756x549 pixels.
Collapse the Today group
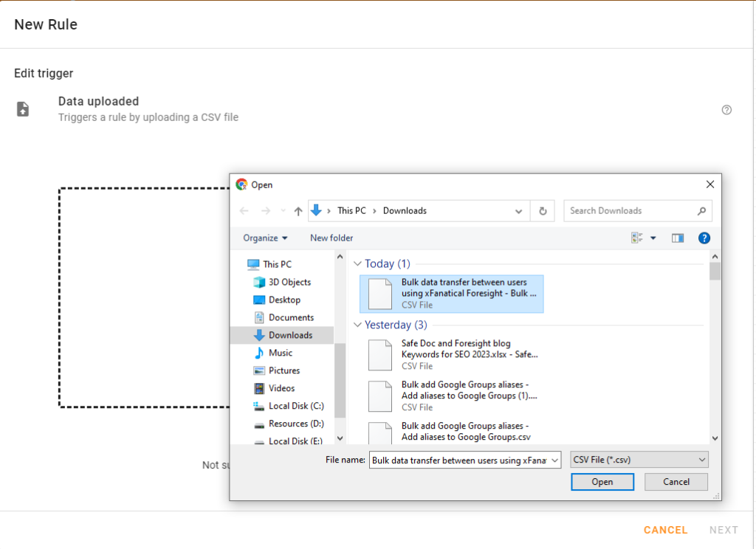tap(357, 263)
